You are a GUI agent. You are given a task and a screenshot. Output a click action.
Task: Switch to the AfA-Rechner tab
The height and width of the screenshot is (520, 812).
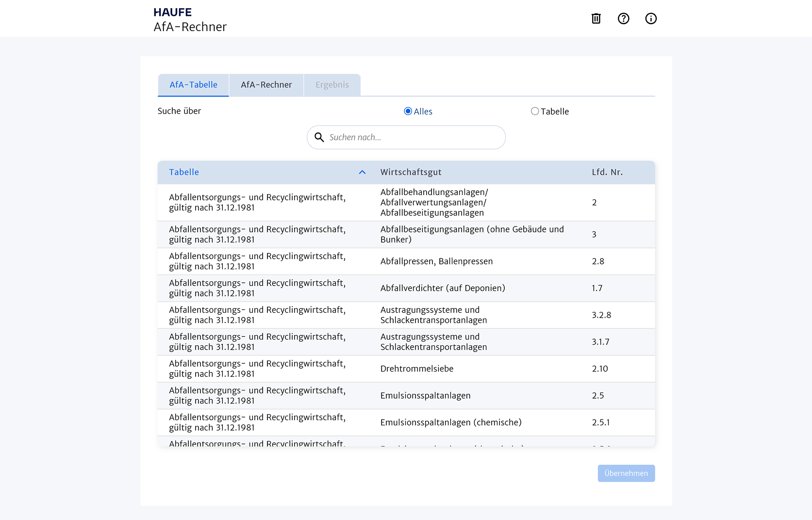[266, 85]
